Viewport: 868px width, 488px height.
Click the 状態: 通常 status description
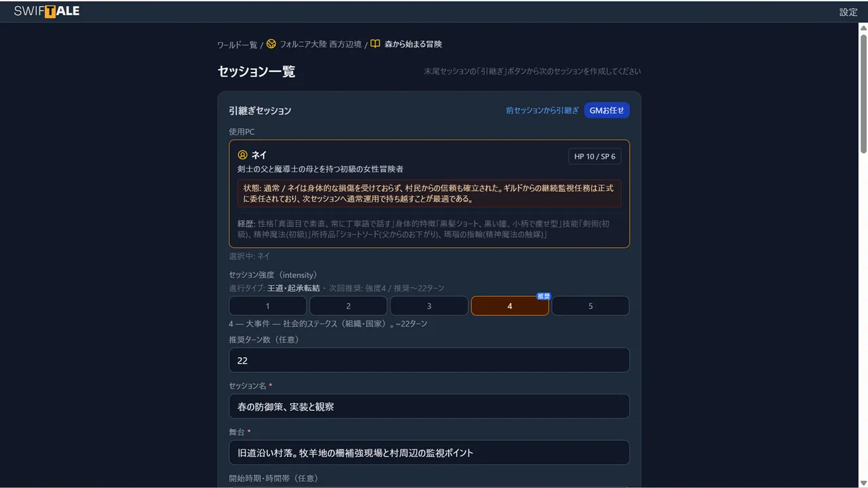pyautogui.click(x=429, y=193)
